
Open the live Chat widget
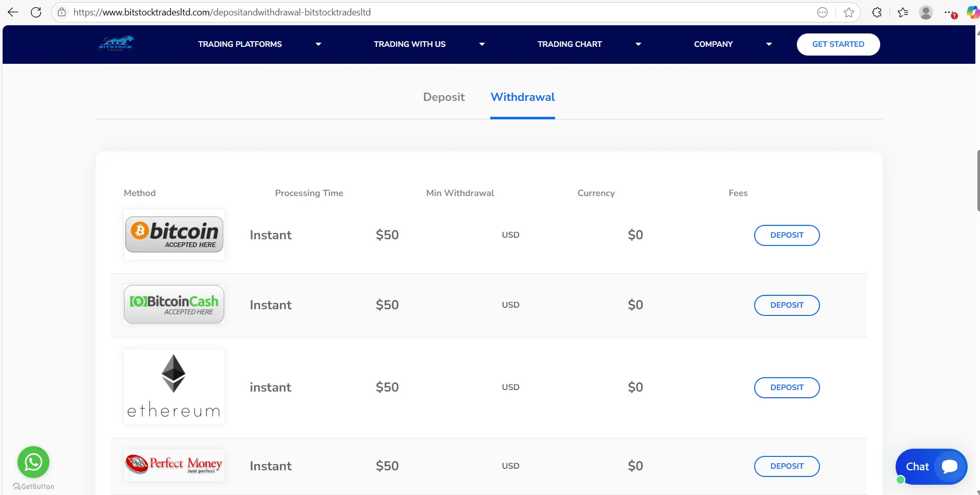(x=931, y=467)
